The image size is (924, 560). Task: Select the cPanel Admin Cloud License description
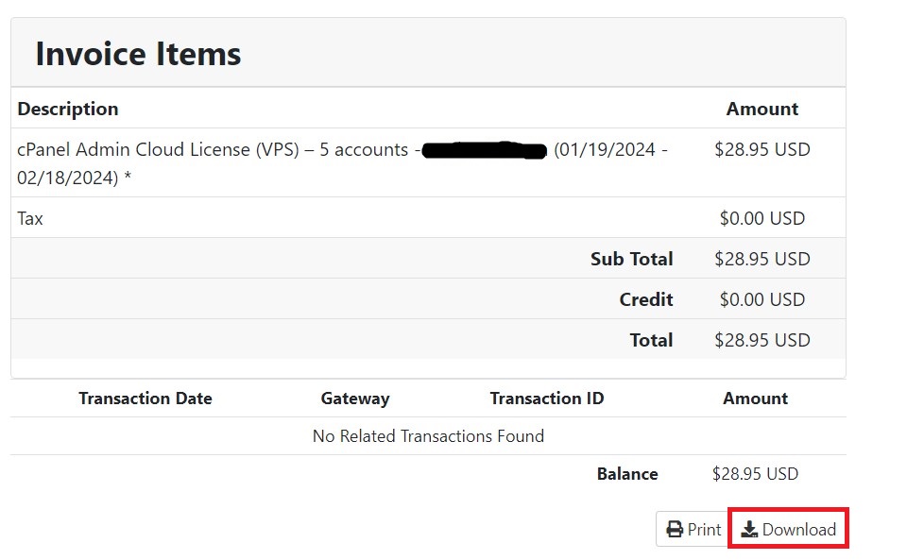click(342, 163)
